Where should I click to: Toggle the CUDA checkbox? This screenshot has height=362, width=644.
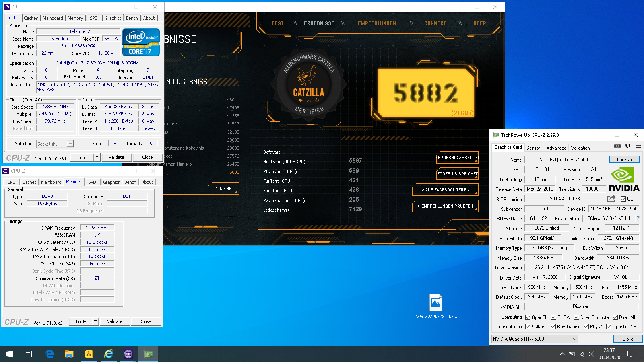(553, 317)
